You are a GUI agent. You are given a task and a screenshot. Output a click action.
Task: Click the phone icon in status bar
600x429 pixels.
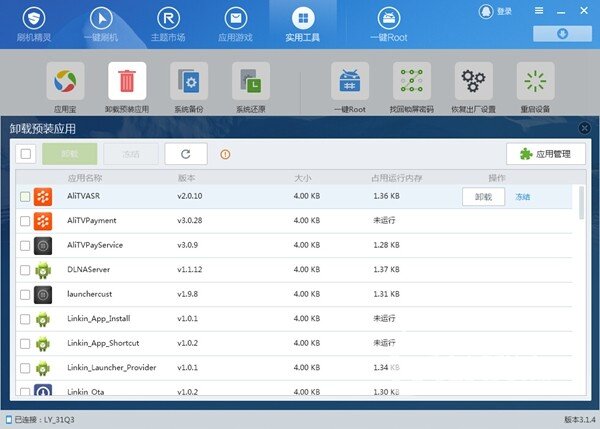(x=9, y=420)
